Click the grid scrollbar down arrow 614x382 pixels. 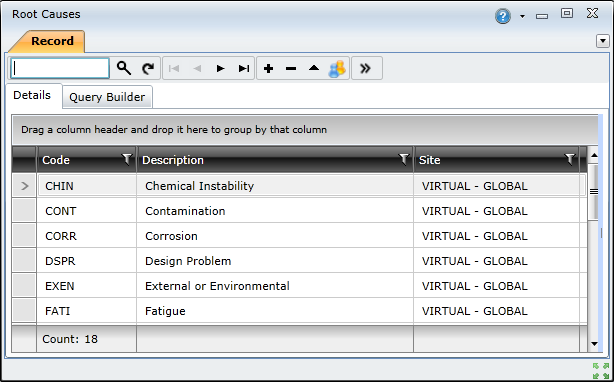coord(594,344)
